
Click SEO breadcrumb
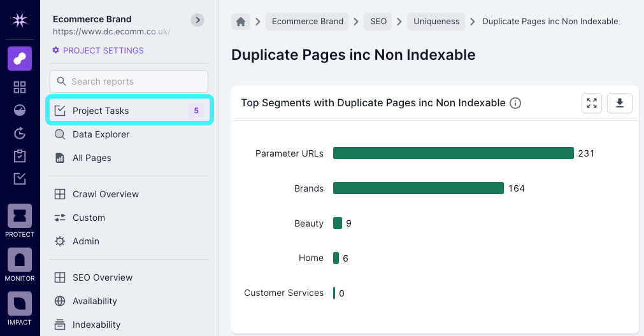378,22
